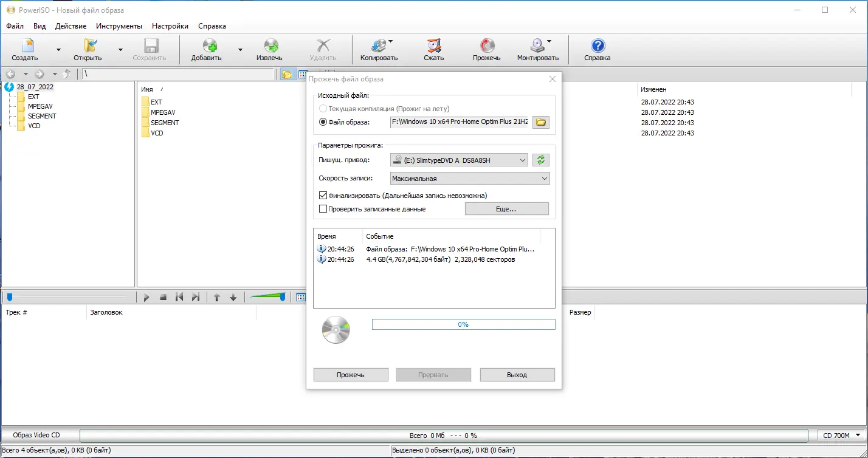Open the Вид menu
This screenshot has height=458, width=868.
coord(40,26)
